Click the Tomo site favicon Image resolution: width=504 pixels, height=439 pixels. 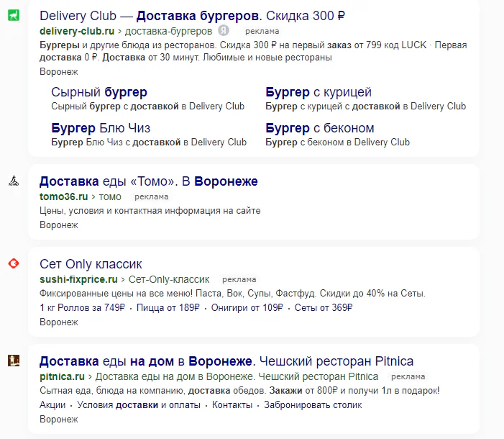pos(14,181)
